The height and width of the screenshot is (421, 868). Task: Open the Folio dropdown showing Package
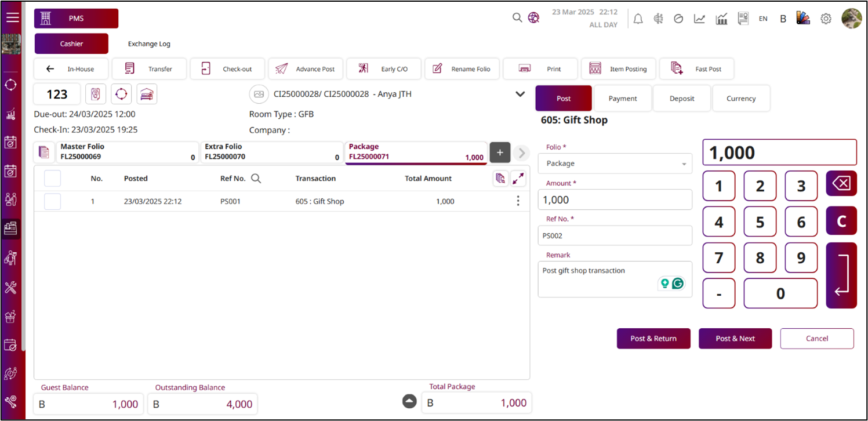point(615,164)
